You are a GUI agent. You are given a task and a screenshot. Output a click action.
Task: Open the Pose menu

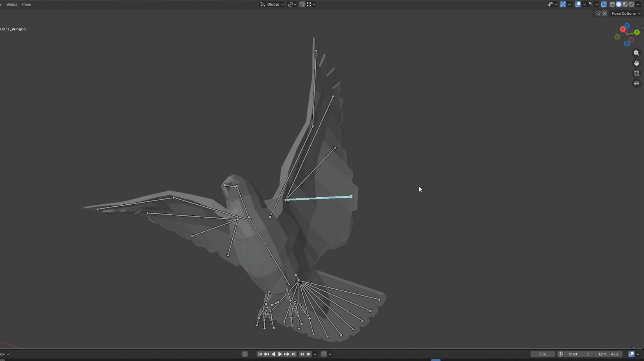[26, 5]
